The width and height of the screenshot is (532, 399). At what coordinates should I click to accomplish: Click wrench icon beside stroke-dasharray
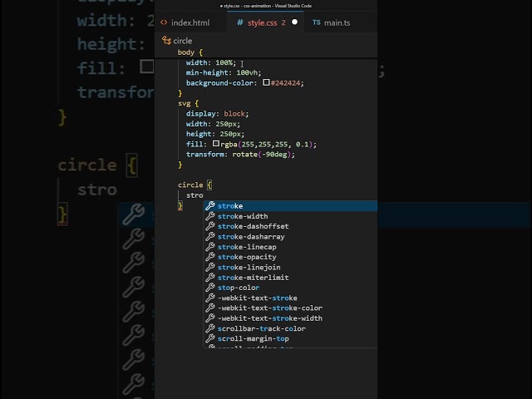pos(210,236)
